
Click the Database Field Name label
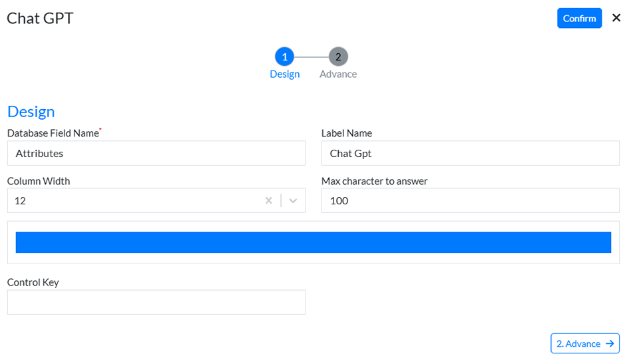point(53,133)
